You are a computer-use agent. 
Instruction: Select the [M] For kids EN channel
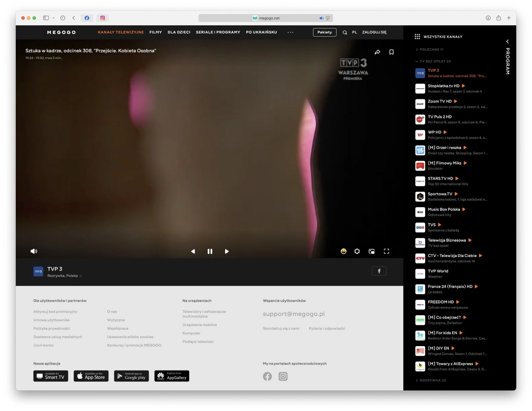pyautogui.click(x=451, y=335)
